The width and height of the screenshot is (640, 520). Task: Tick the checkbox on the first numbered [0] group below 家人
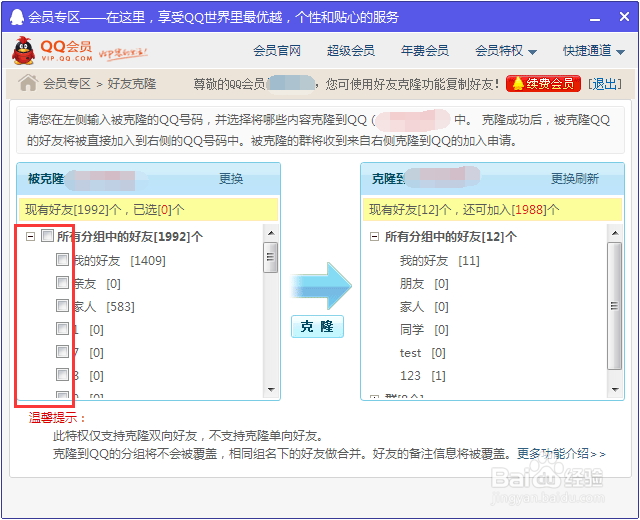click(62, 328)
